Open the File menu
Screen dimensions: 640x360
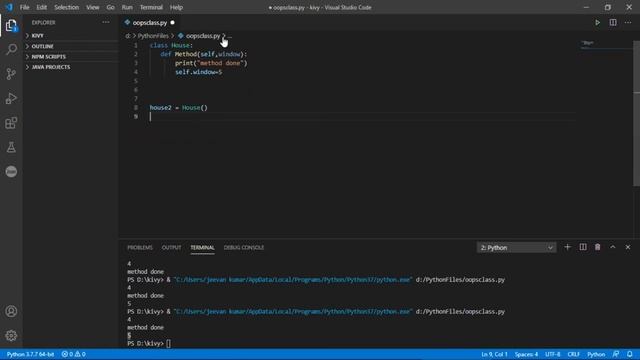[x=24, y=7]
